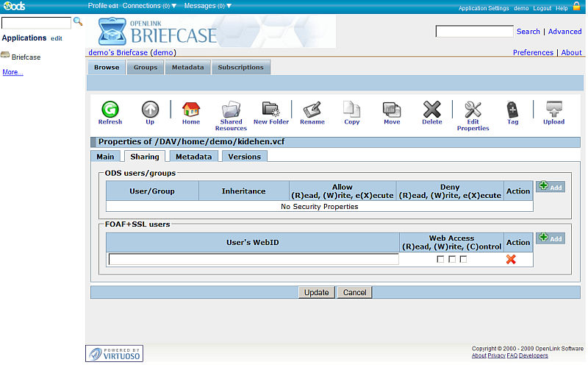This screenshot has height=365, width=588.
Task: Focus the left sidebar search field
Action: click(x=36, y=23)
